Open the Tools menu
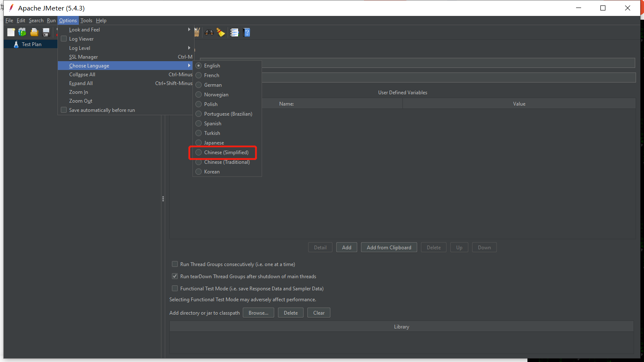Viewport: 644px width, 362px height. click(x=86, y=21)
